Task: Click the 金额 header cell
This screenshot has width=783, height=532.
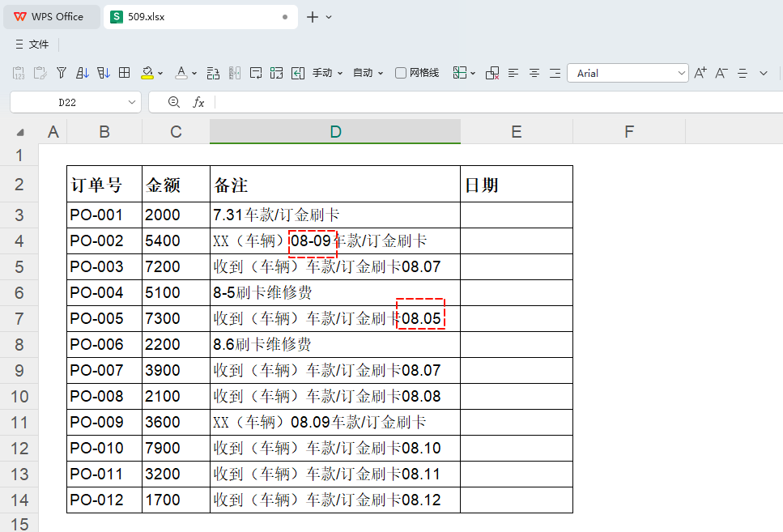Action: point(177,185)
